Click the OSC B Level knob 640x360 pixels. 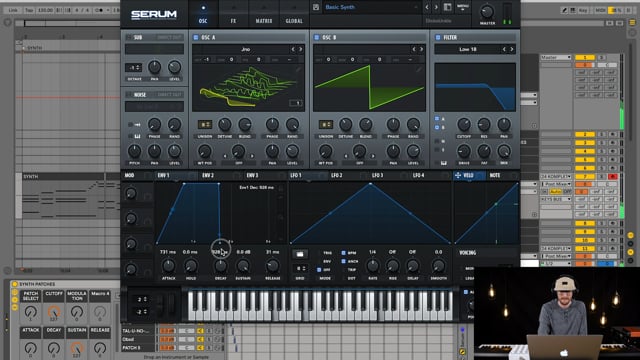[413, 151]
